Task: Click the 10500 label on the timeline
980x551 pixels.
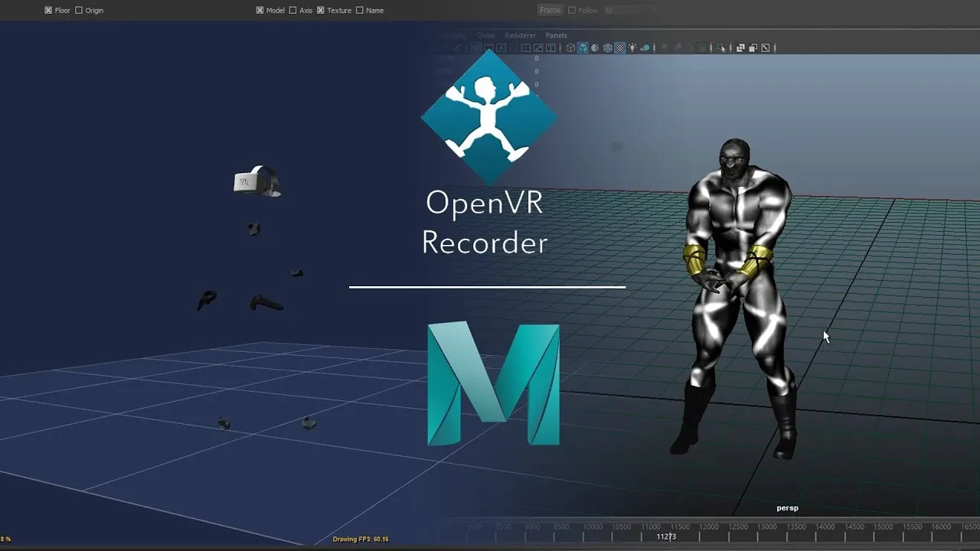Action: [622, 527]
